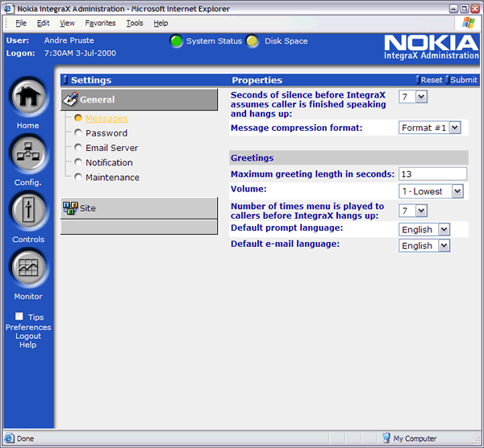The height and width of the screenshot is (448, 484).
Task: Click the Password settings label
Action: coord(106,133)
